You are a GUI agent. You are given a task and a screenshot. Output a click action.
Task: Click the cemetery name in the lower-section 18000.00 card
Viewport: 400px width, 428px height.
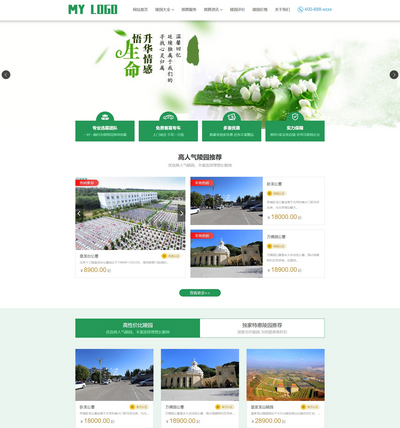tap(87, 407)
